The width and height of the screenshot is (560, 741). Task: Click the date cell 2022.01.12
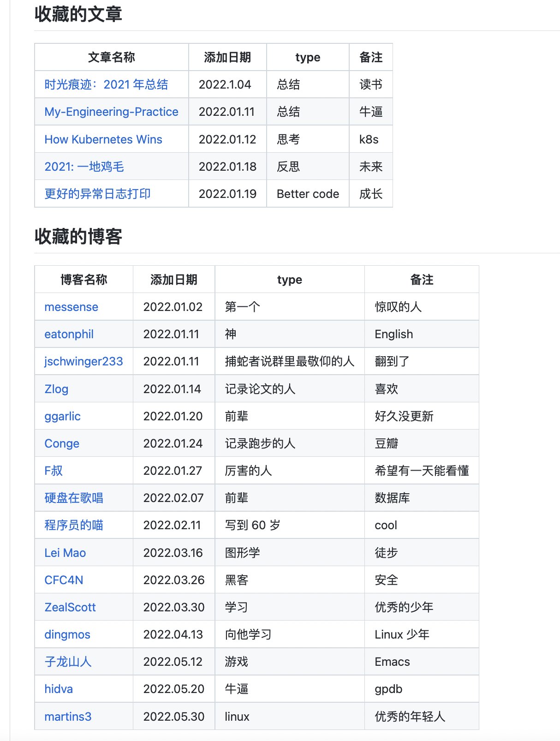tap(227, 139)
